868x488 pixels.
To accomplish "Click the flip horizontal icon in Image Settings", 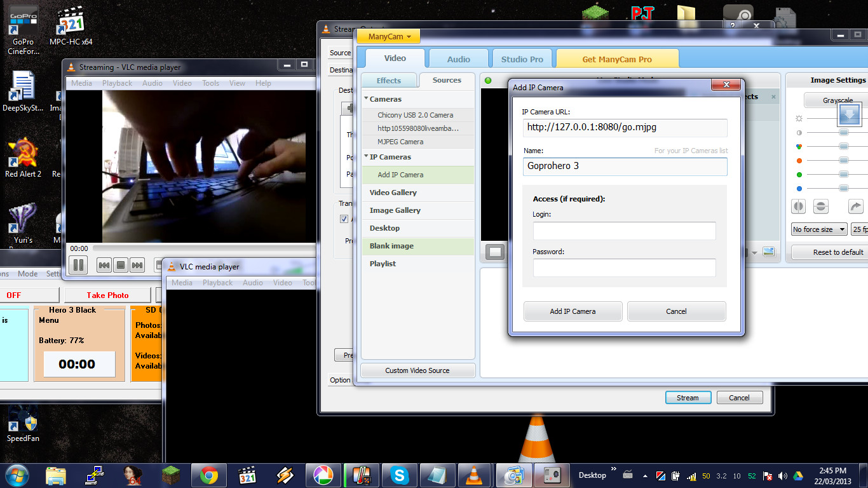I will coord(799,207).
